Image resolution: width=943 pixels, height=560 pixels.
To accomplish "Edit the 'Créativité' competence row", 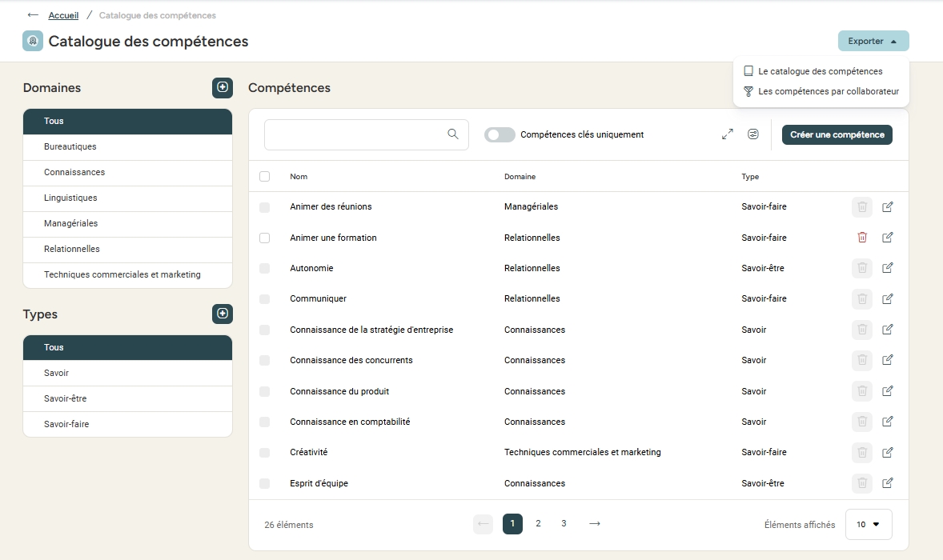I will (887, 453).
